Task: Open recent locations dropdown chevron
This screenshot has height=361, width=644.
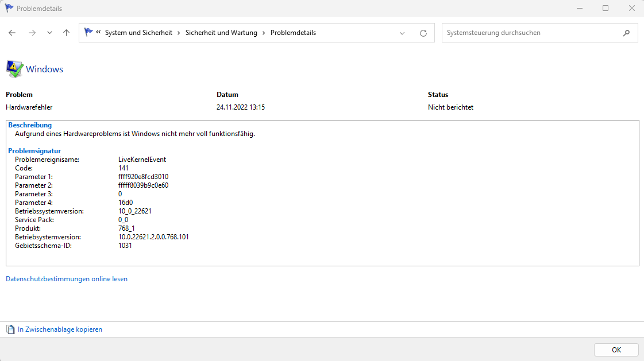Action: (x=49, y=33)
